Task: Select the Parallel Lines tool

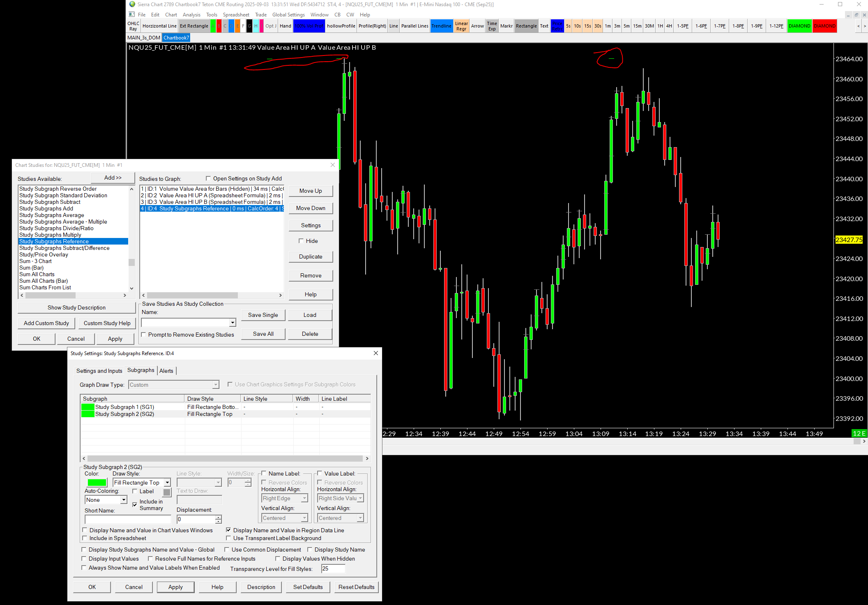Action: pos(414,26)
